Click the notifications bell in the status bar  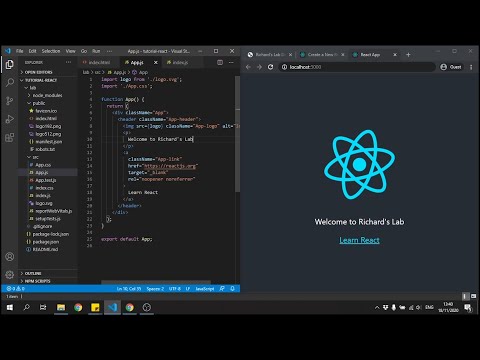coord(232,289)
